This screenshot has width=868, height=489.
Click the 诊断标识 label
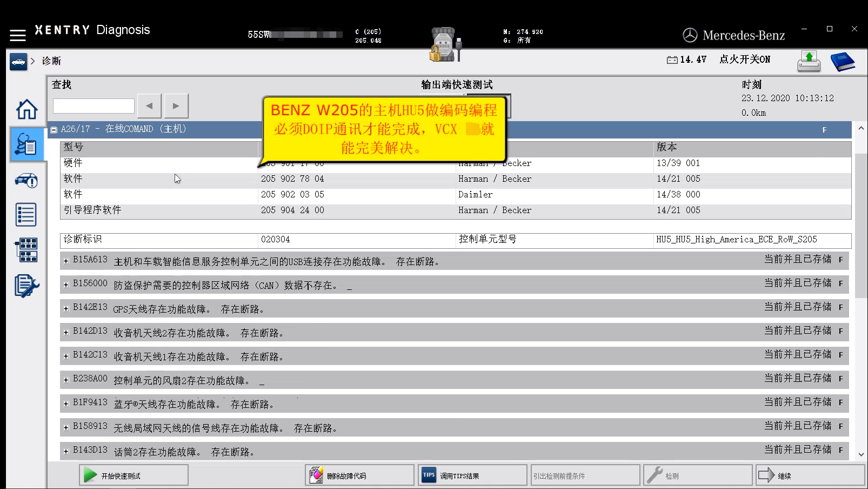83,239
